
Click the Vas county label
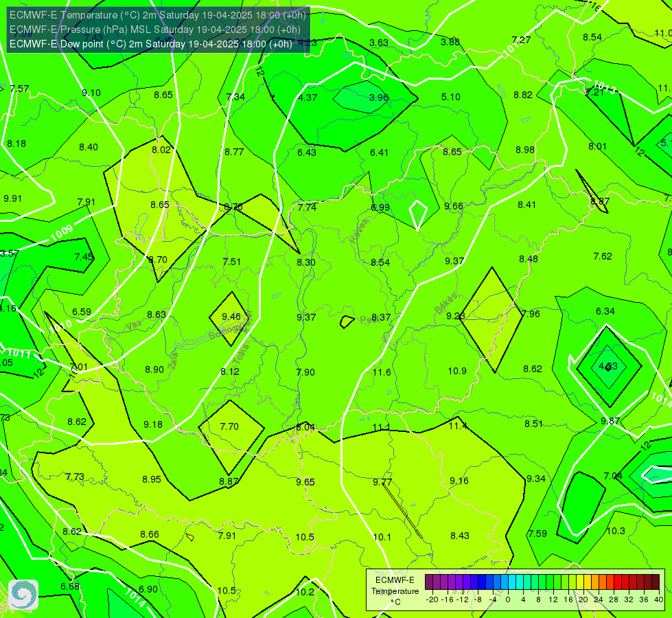(134, 326)
